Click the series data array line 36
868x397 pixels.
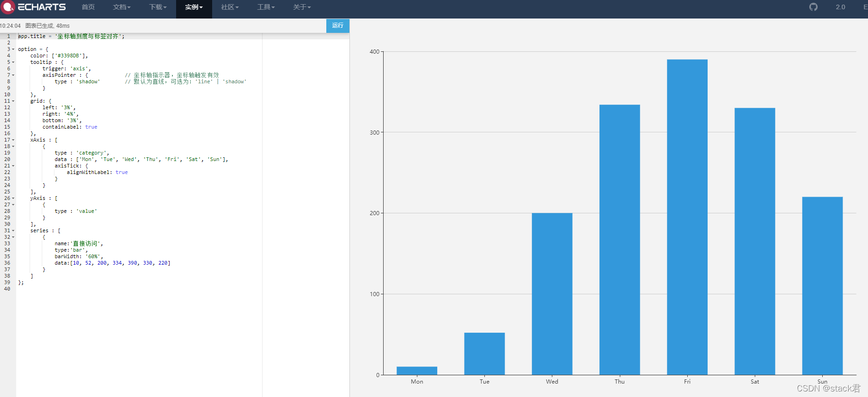[112, 263]
